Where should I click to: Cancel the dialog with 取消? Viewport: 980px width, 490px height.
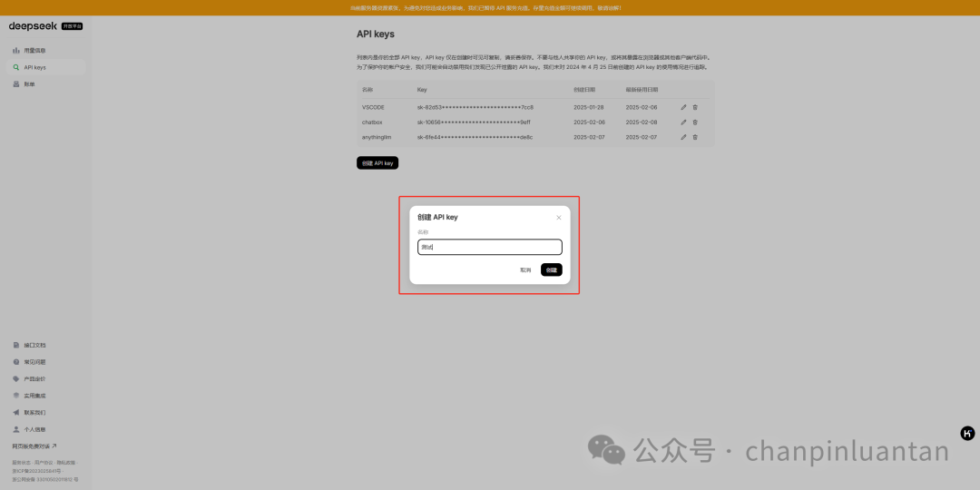pyautogui.click(x=525, y=270)
